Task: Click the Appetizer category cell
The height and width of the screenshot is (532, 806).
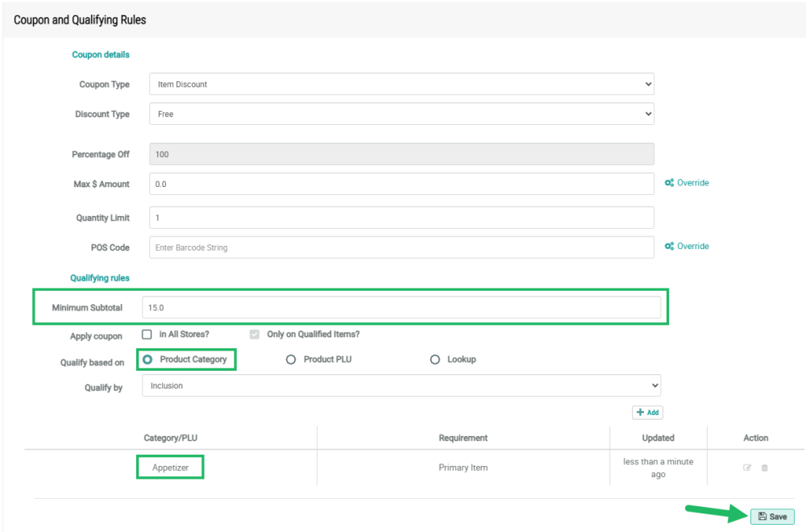Action: point(170,468)
